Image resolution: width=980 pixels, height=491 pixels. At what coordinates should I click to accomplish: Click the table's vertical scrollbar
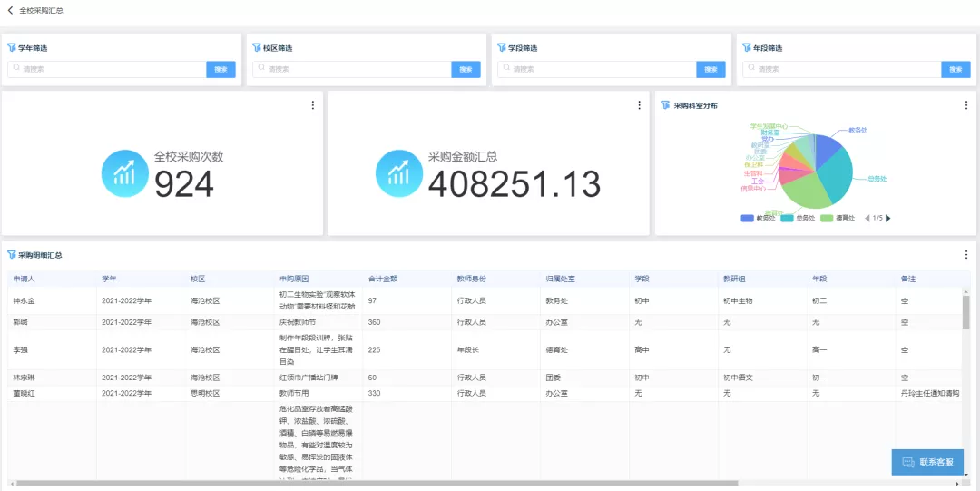pyautogui.click(x=965, y=312)
